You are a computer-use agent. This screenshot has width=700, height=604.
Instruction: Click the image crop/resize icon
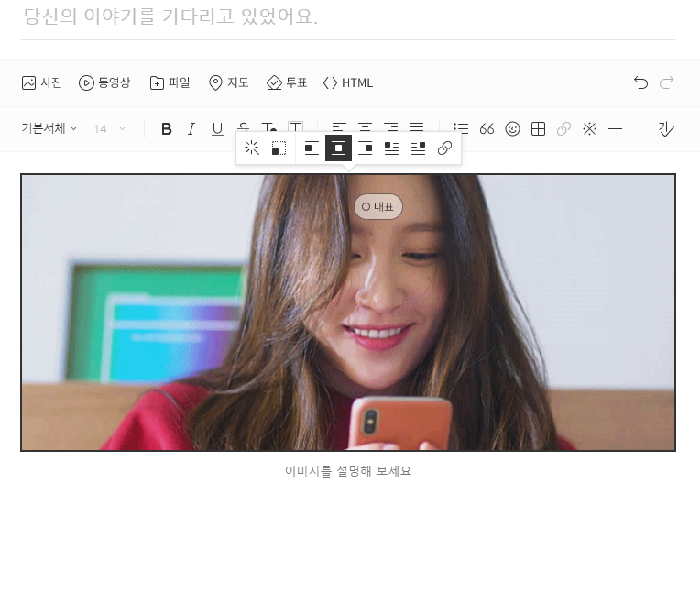click(x=279, y=148)
